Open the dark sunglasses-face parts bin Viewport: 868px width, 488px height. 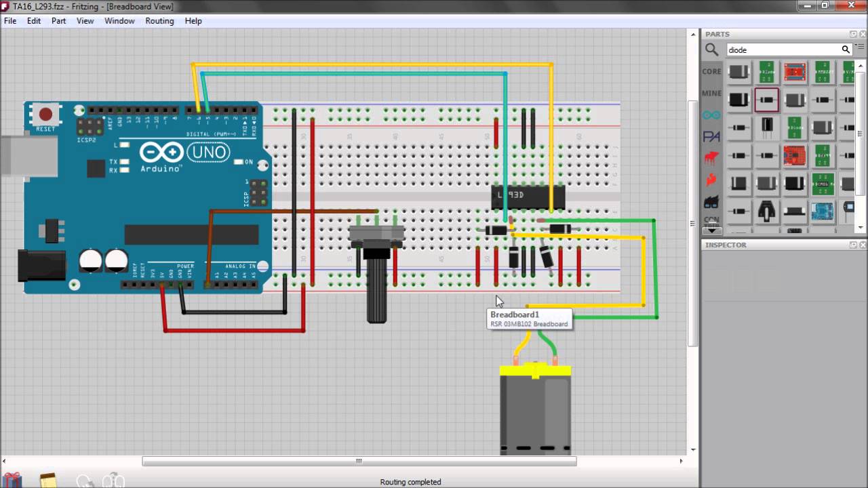click(711, 202)
